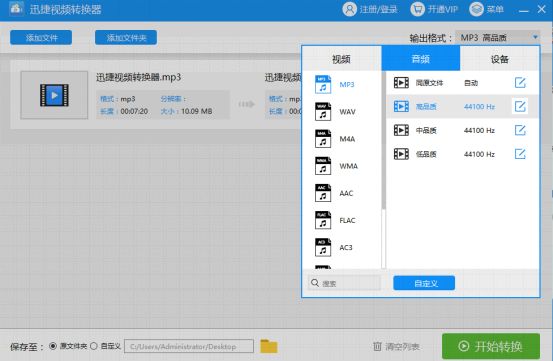Edit the 高品质 preset with pencil icon
This screenshot has width=553, height=361.
coord(520,106)
